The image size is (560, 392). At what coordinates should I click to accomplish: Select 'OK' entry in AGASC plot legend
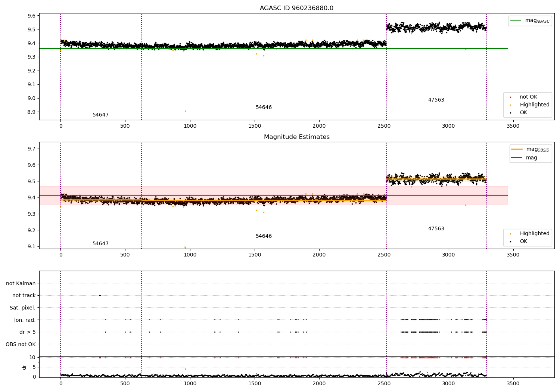click(x=523, y=113)
